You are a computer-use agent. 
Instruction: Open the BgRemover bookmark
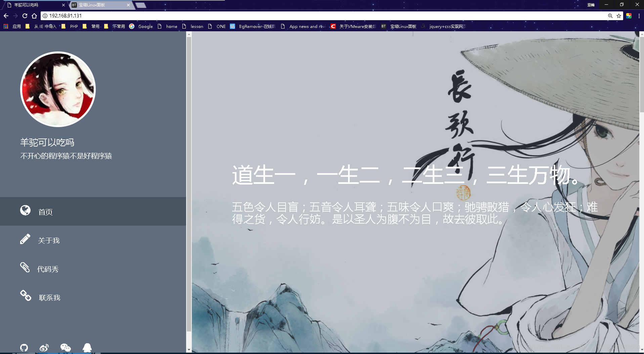point(253,26)
